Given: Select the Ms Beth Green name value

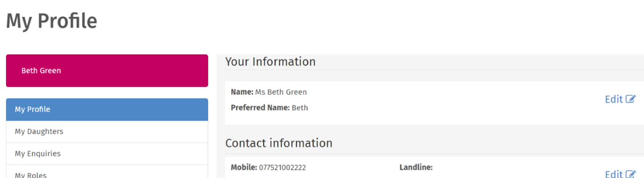Looking at the screenshot, I should 281,92.
